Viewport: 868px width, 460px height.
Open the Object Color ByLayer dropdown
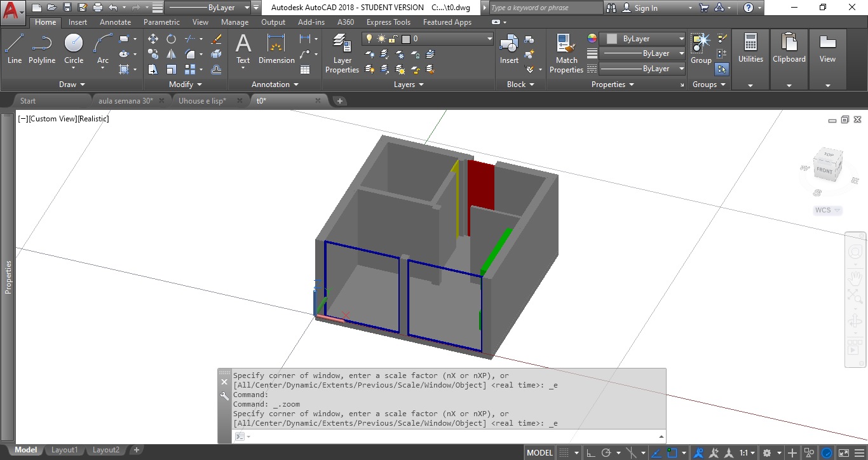pos(643,39)
